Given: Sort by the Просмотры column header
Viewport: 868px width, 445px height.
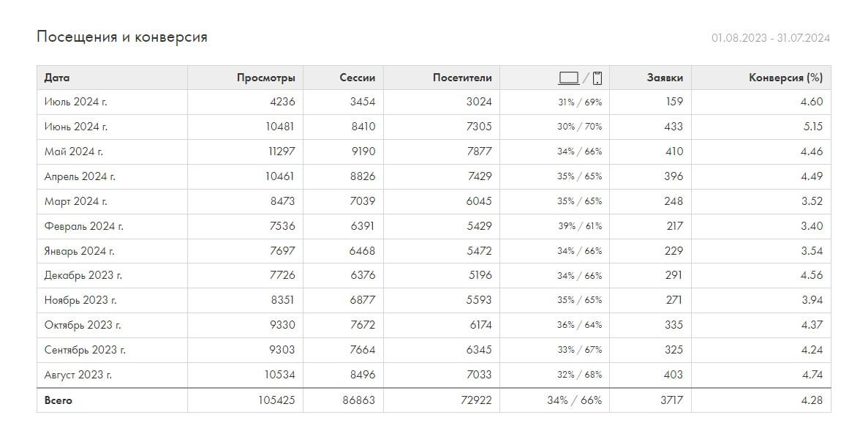Looking at the screenshot, I should pos(266,78).
